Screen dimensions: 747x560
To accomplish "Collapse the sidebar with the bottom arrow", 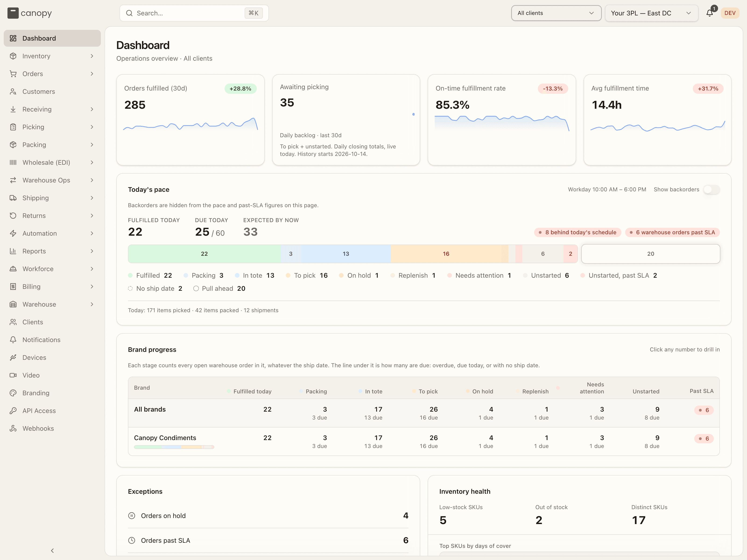I will 52,550.
